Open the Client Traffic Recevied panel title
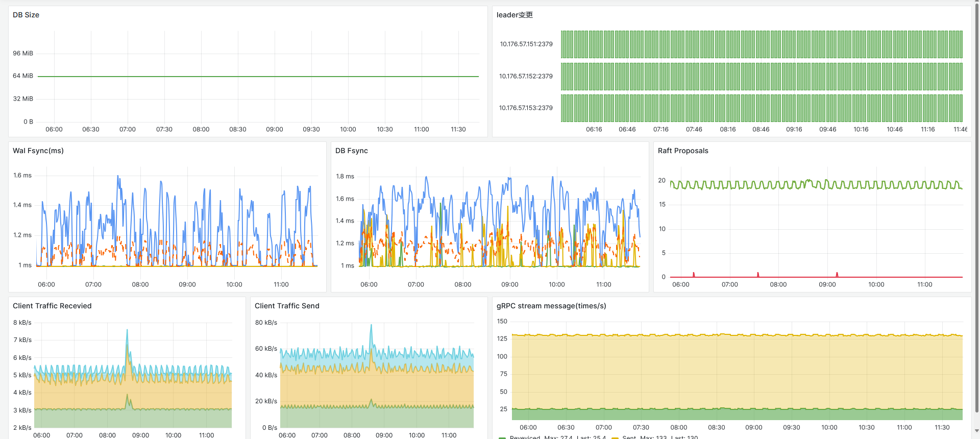 tap(52, 306)
